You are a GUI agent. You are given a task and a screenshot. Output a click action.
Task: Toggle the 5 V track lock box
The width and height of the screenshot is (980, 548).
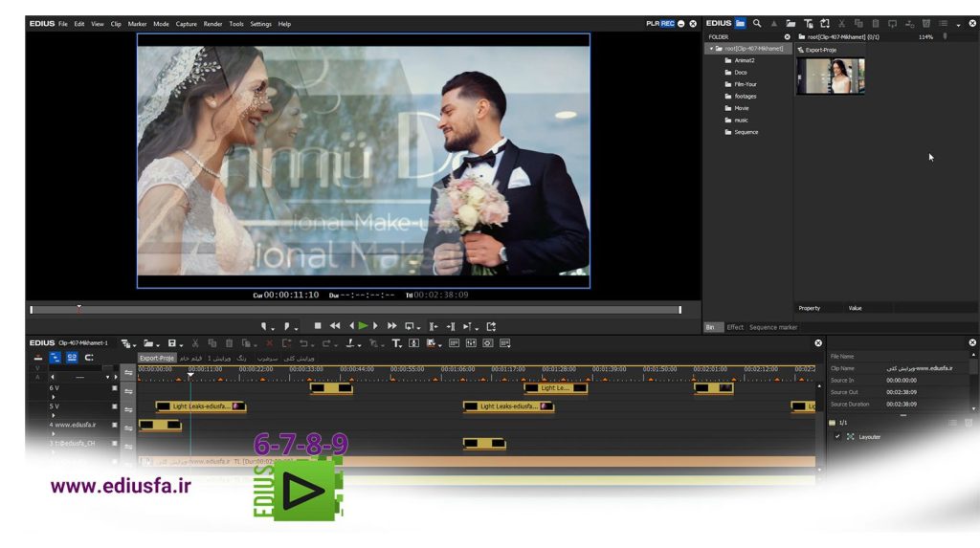(x=115, y=406)
